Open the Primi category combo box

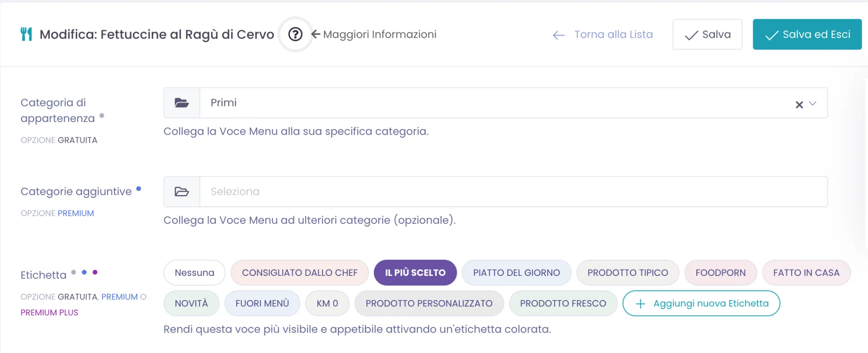click(495, 103)
